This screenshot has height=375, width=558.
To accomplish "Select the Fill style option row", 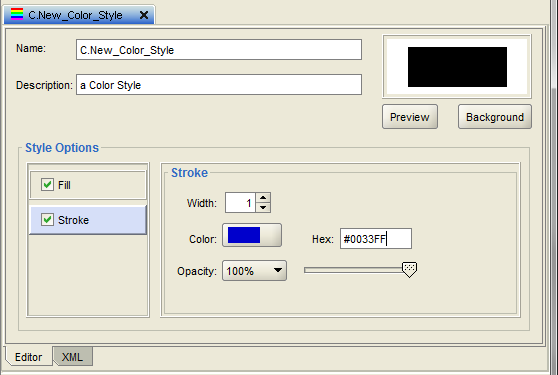I will [x=88, y=185].
